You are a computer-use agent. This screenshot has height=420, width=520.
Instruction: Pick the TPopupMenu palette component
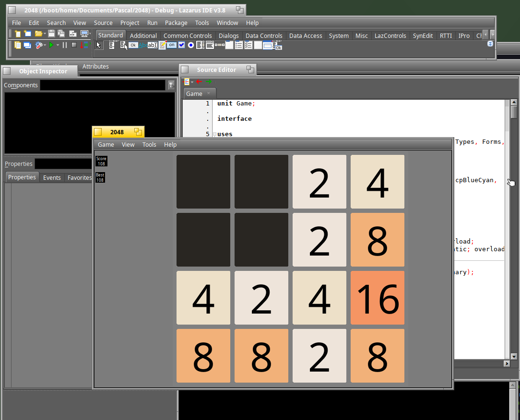coord(124,45)
